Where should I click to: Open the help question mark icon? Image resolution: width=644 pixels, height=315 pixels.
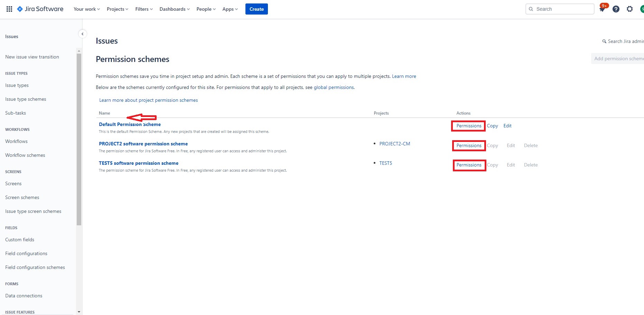pos(616,9)
